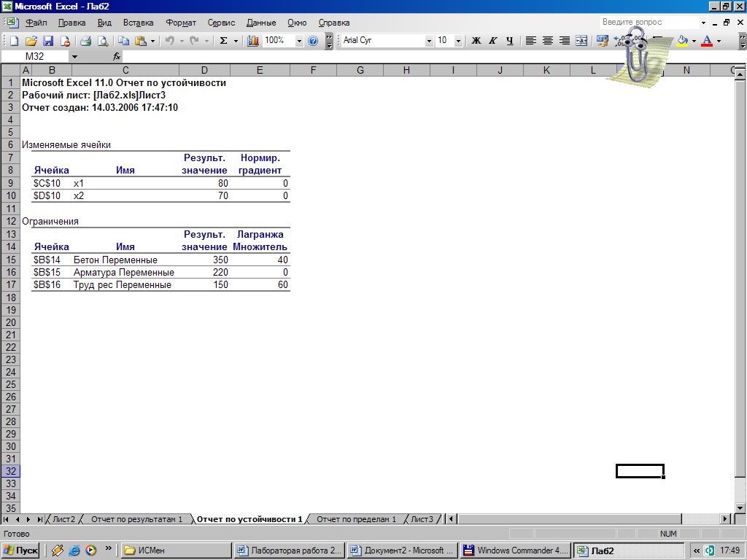Image resolution: width=747 pixels, height=560 pixels.
Task: Print the sheet with the printer icon
Action: coord(85,41)
